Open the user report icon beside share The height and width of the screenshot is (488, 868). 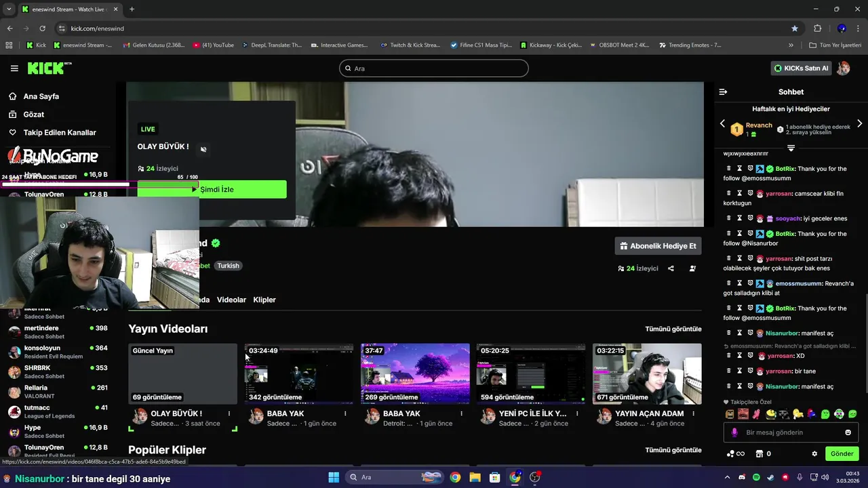(x=692, y=268)
